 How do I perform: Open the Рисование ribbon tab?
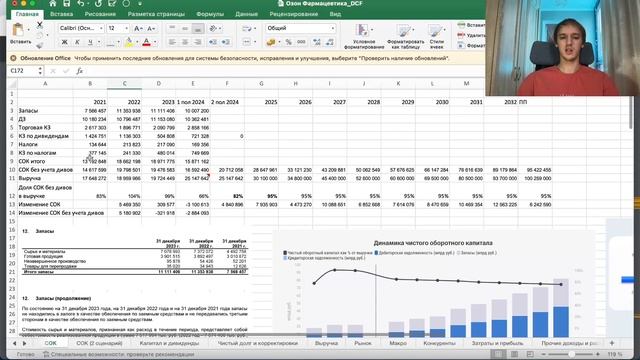click(x=100, y=14)
